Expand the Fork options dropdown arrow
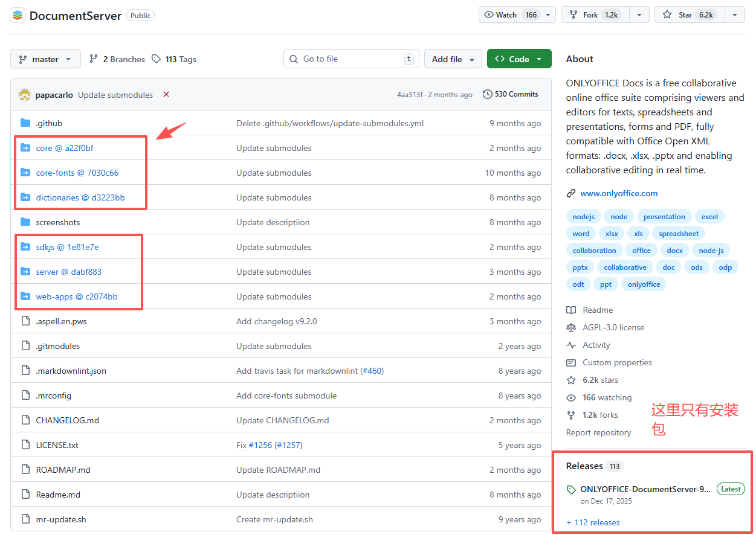Image resolution: width=756 pixels, height=535 pixels. pos(639,15)
